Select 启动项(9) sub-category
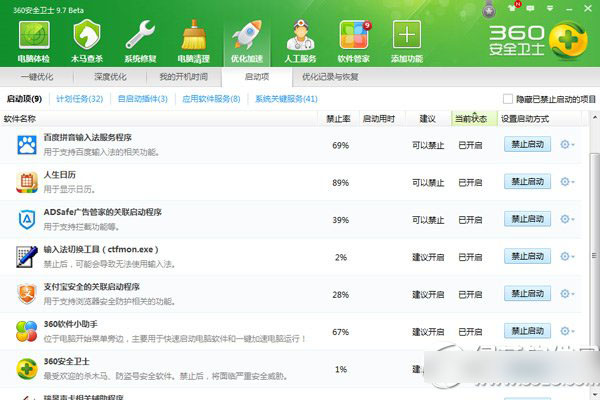600x400 pixels. pyautogui.click(x=24, y=99)
